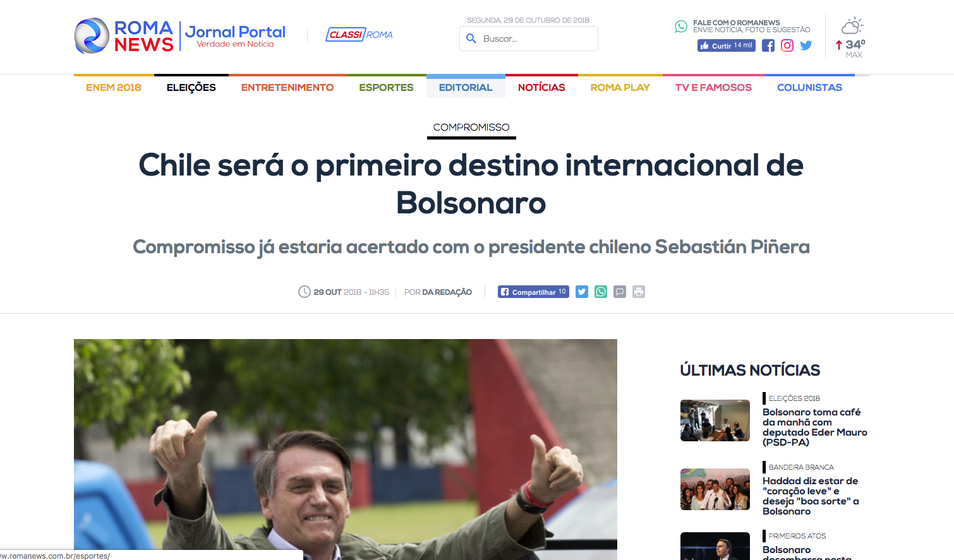Click the Facebook Compartilhar button
This screenshot has width=954, height=560.
533,292
